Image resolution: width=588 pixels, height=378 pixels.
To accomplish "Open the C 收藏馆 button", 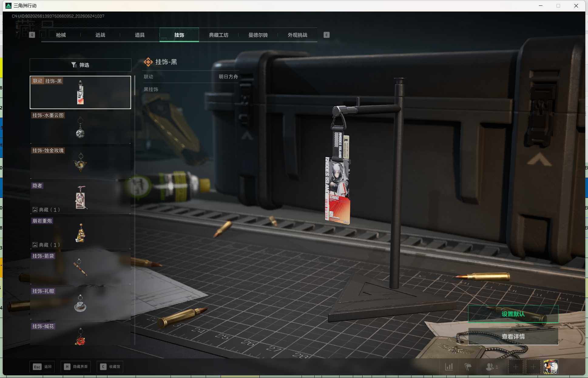I will tap(110, 366).
